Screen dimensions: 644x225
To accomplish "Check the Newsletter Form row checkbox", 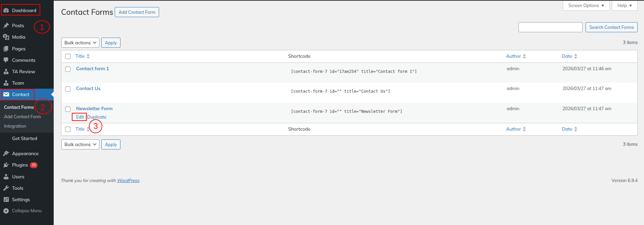I will point(68,109).
